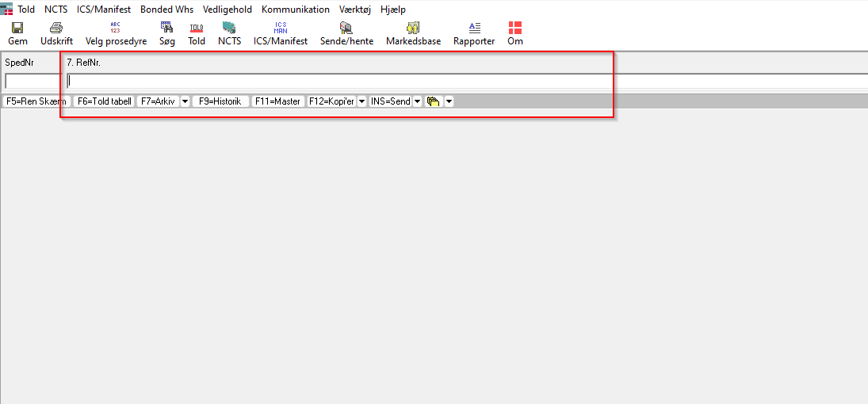Select the Told toolbar icon
868x404 pixels.
(x=197, y=28)
